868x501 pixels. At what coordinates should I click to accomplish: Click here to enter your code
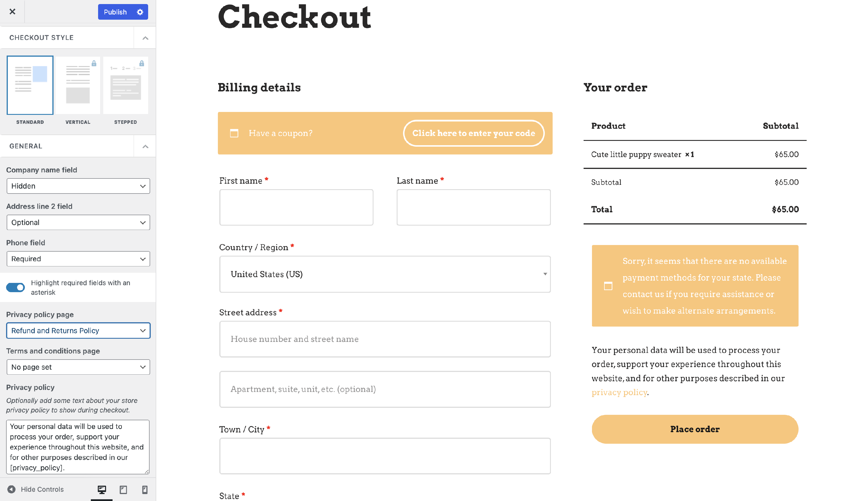coord(473,133)
